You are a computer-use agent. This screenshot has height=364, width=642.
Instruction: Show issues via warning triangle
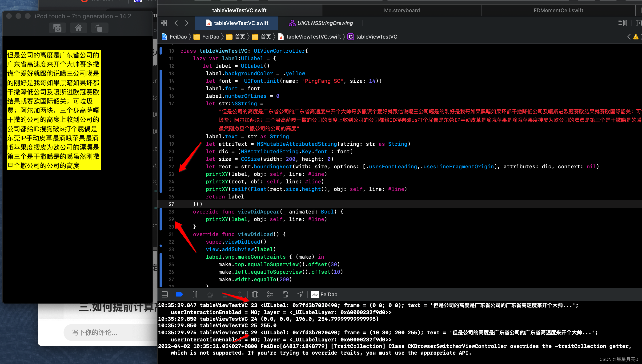click(x=635, y=37)
